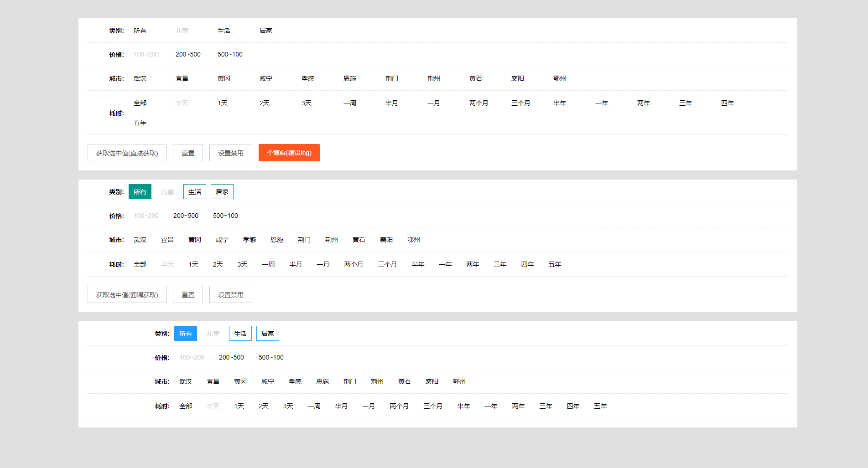The height and width of the screenshot is (468, 868).
Task: Select the green highlighted 所有 category tag
Action: [140, 192]
